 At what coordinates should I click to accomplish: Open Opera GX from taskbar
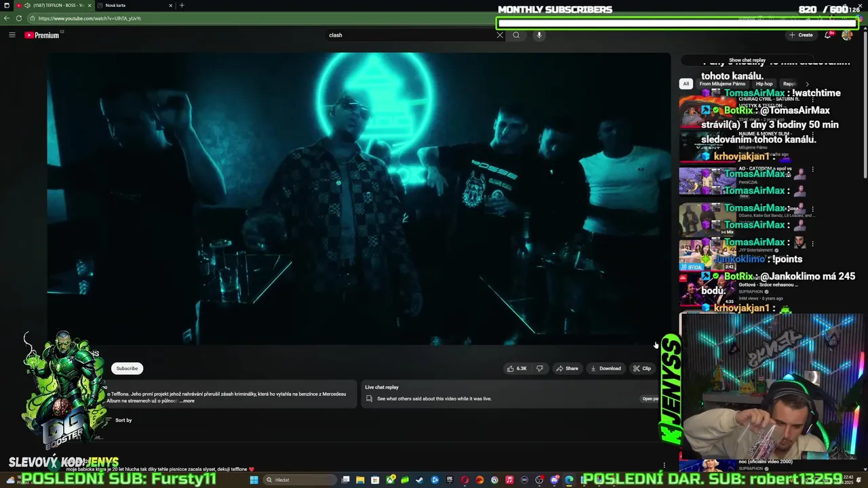tap(465, 480)
